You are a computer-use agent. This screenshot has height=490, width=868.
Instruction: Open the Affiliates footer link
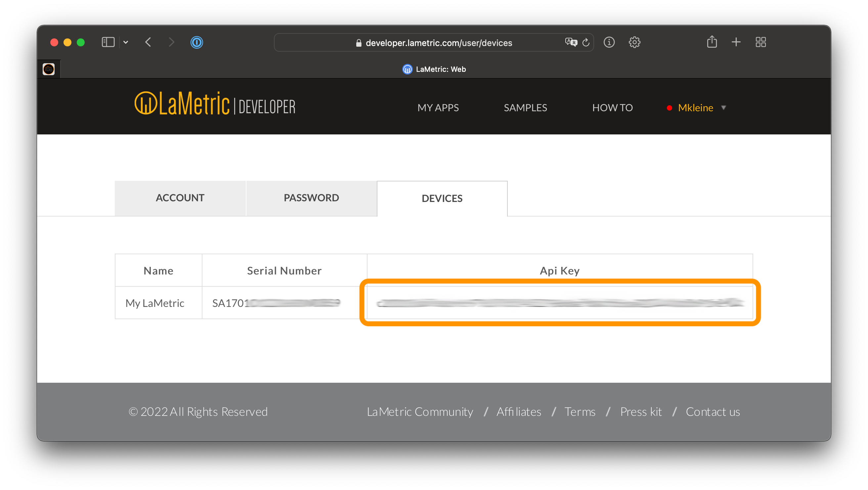pos(519,412)
